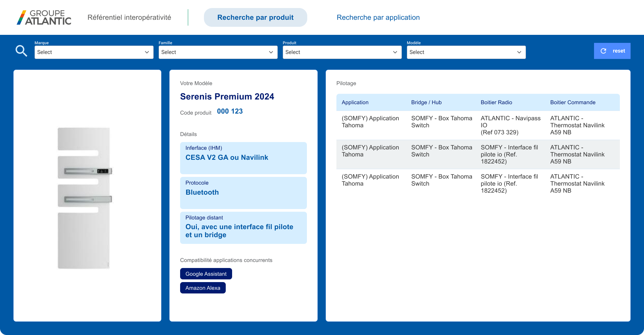644x335 pixels.
Task: Select the Amazon Alexa compatibility badge
Action: coord(203,287)
